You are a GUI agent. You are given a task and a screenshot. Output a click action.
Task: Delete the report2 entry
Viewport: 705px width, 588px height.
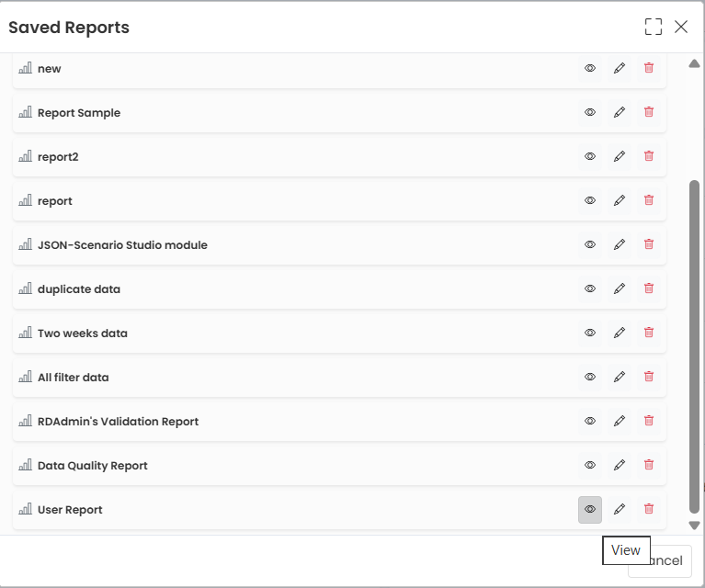pyautogui.click(x=649, y=156)
